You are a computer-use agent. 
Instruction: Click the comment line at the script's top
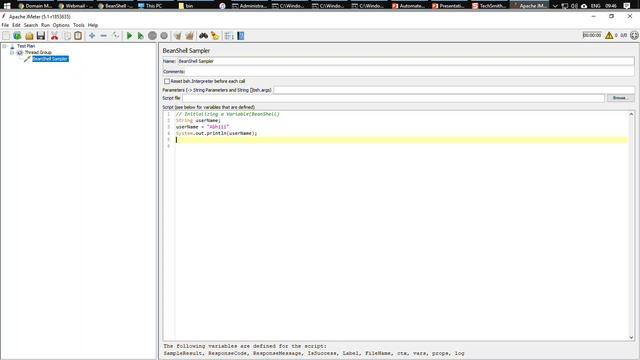click(228, 114)
